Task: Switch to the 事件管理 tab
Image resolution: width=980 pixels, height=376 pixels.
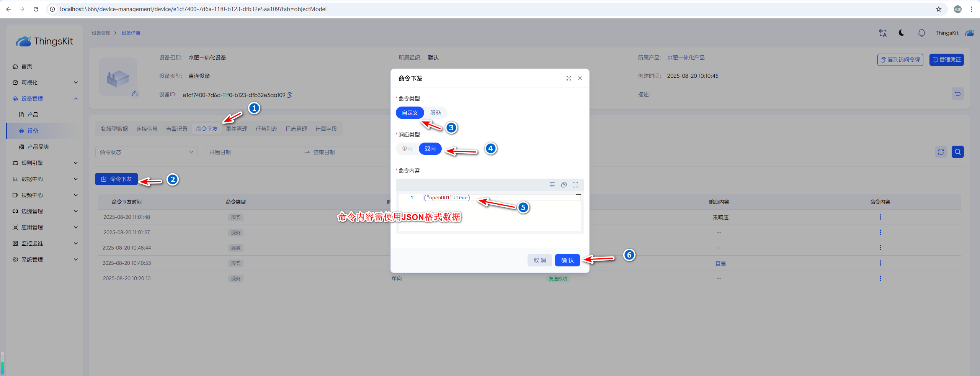Action: pos(236,129)
